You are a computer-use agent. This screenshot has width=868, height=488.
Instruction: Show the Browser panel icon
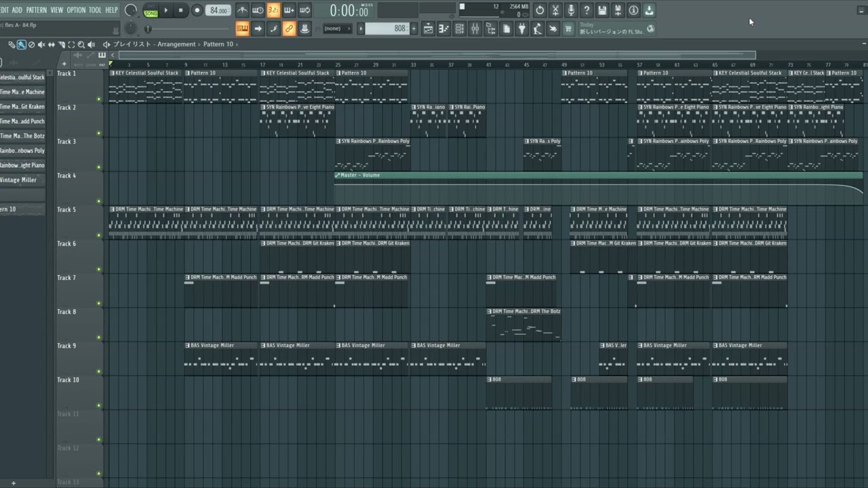coord(490,28)
